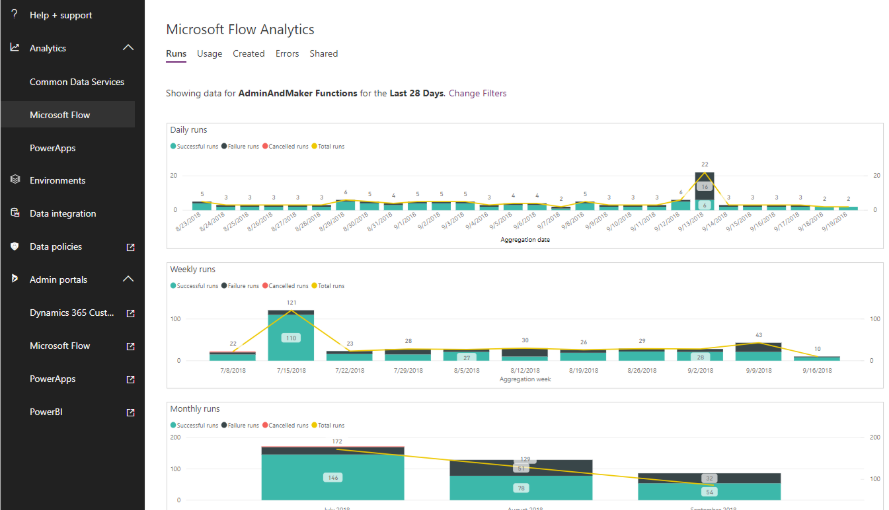Click the July monthly bar labeled 146
889x510 pixels.
click(333, 477)
